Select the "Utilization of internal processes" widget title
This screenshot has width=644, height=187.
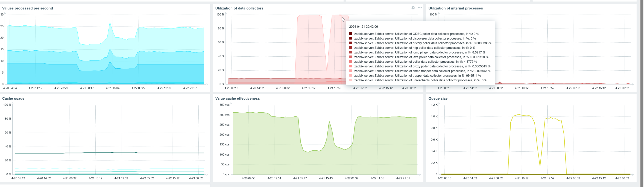[x=455, y=8]
